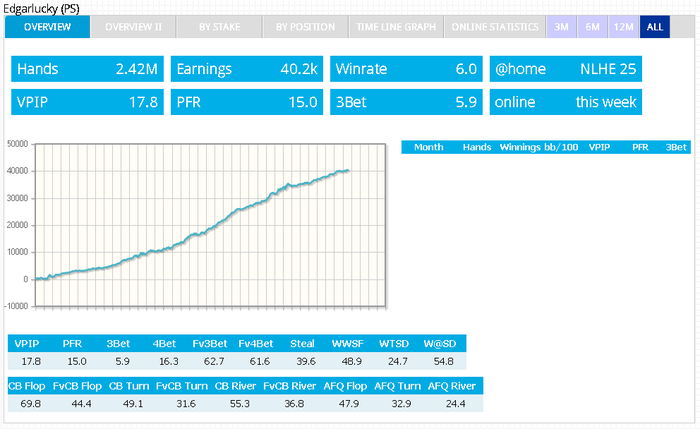700x429 pixels.
Task: Click the AFQ River column header
Action: pyautogui.click(x=452, y=386)
